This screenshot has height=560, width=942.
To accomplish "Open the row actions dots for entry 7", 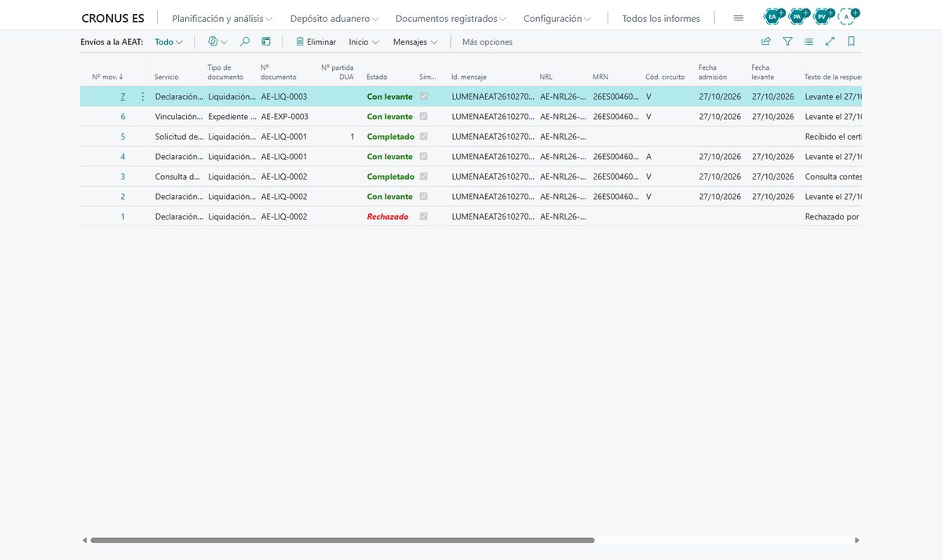I will click(x=142, y=96).
